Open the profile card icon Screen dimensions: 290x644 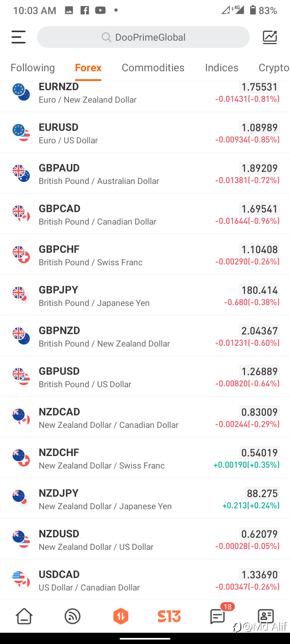266,616
